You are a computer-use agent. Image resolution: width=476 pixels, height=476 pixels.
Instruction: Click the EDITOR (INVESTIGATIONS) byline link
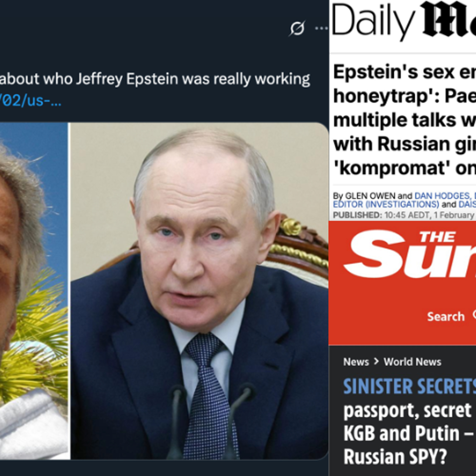tap(386, 205)
